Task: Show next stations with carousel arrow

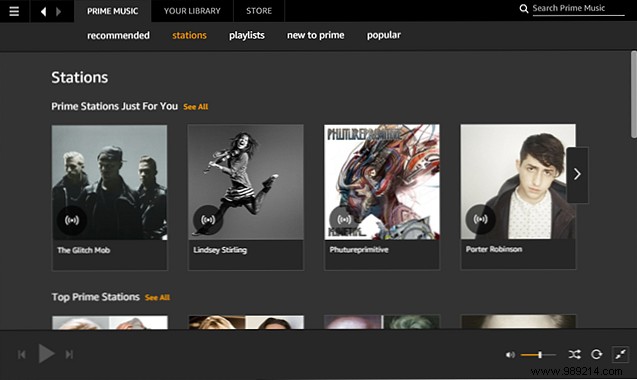Action: click(x=577, y=175)
